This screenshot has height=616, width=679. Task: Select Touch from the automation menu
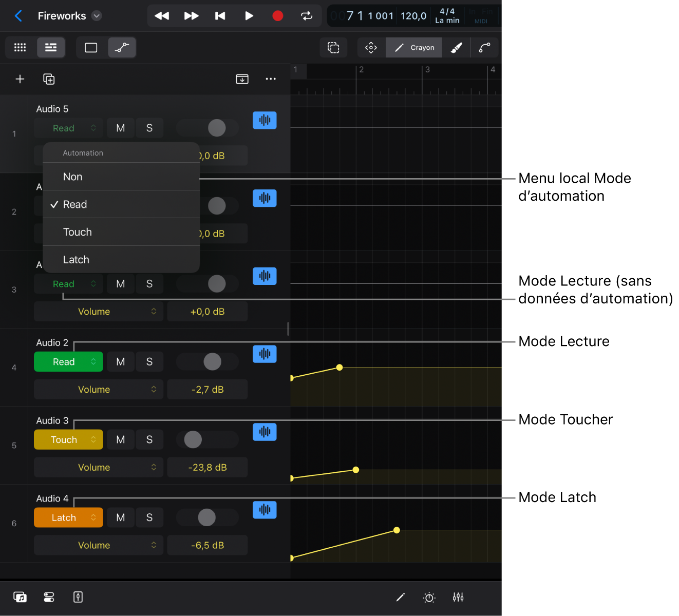pos(121,232)
